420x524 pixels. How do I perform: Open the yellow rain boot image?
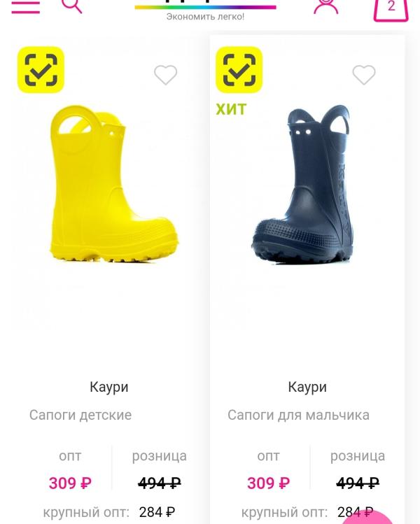pyautogui.click(x=113, y=183)
